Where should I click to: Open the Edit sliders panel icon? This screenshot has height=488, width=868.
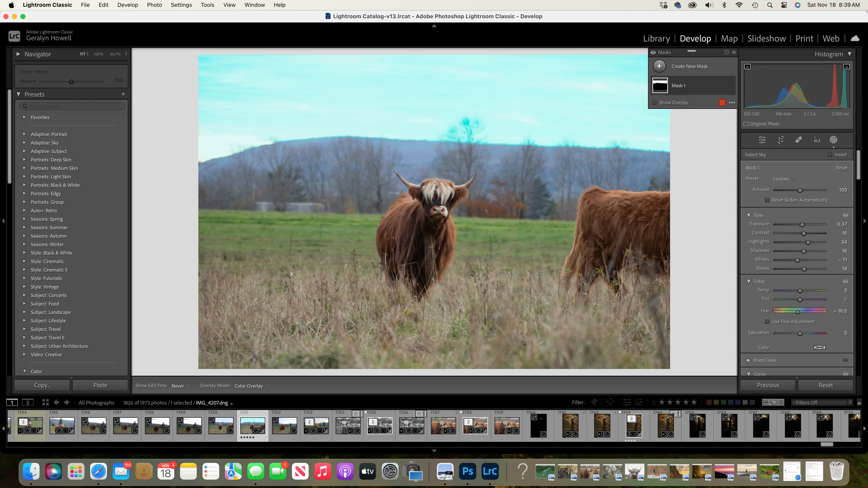(762, 140)
